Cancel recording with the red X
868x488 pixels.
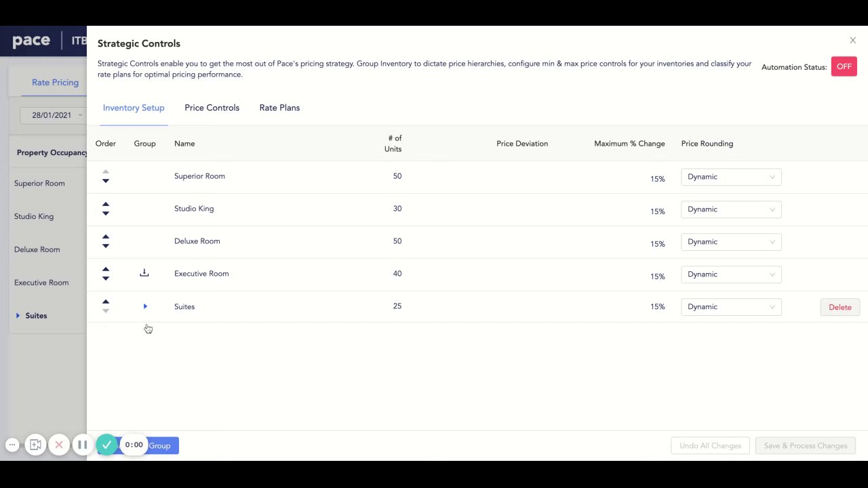click(59, 445)
